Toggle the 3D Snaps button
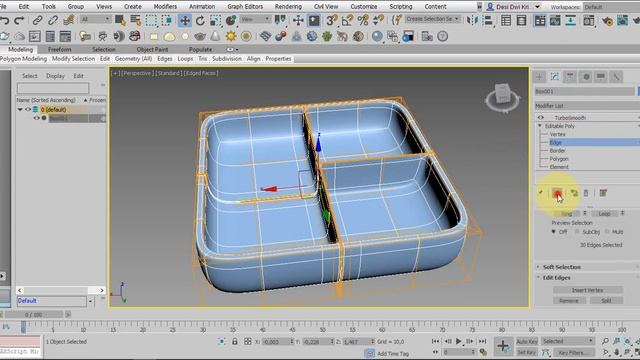The width and height of the screenshot is (640, 360). [332, 20]
